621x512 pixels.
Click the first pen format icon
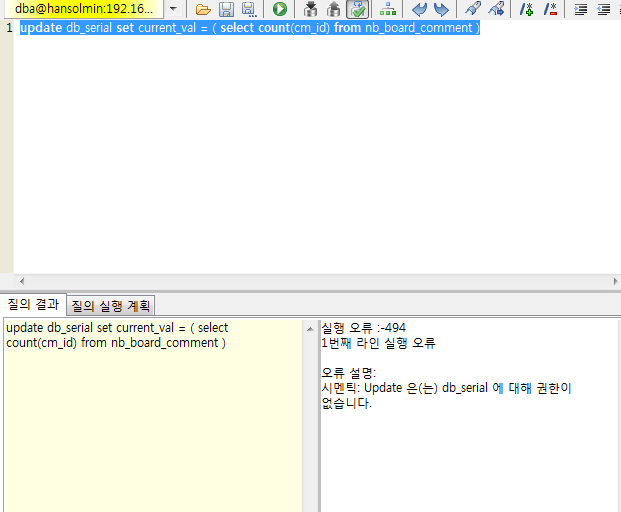coord(473,9)
